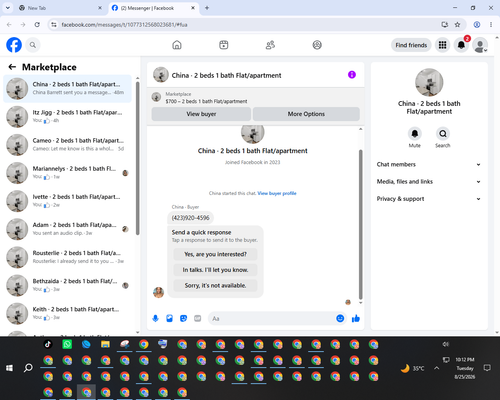Close the New Tab browser tab

(x=100, y=8)
